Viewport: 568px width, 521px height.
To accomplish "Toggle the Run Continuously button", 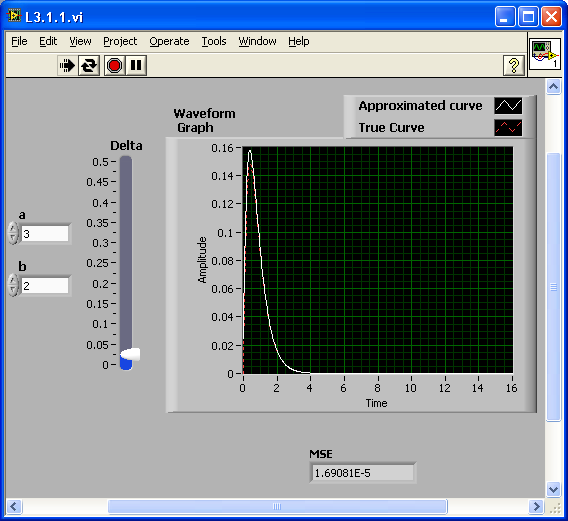I will 89,66.
